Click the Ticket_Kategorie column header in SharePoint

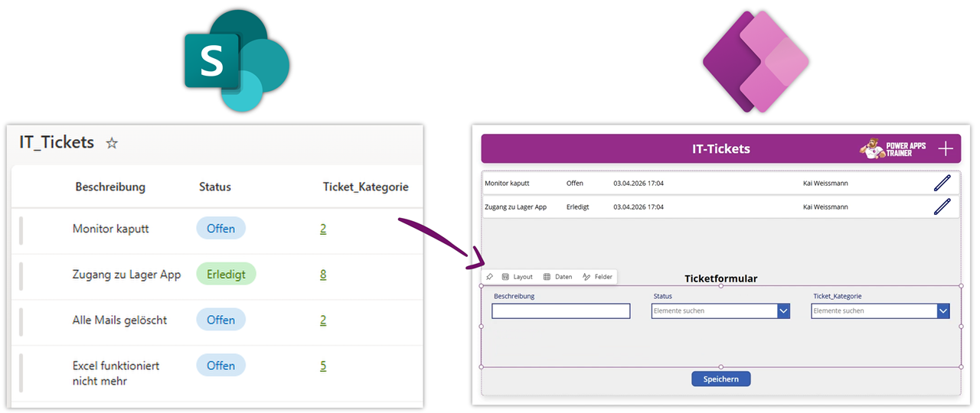pyautogui.click(x=366, y=187)
